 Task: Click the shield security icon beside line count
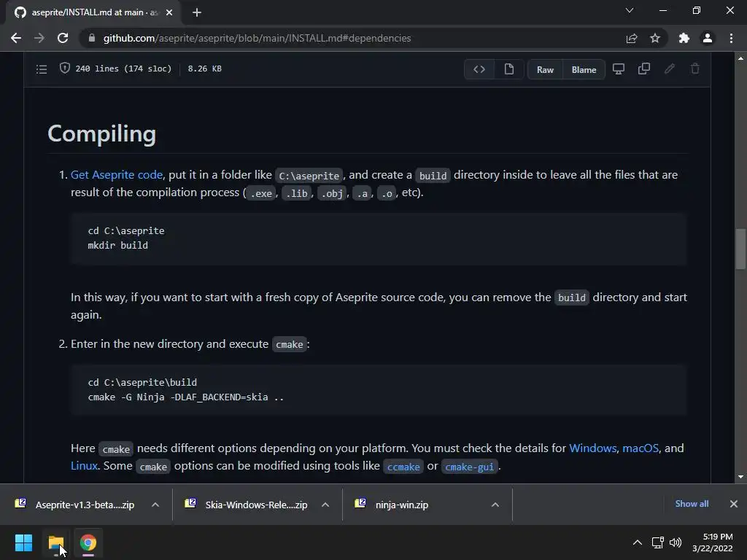click(65, 68)
